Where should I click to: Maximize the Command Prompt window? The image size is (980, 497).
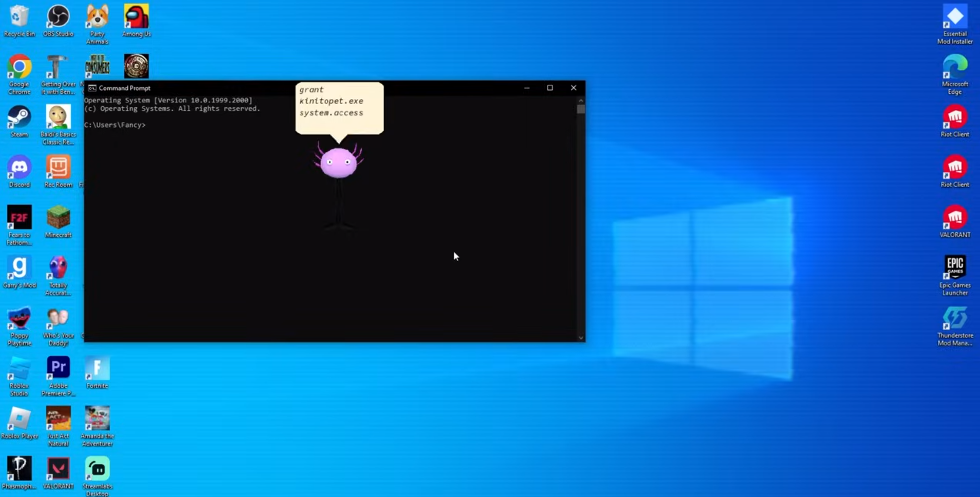click(550, 88)
